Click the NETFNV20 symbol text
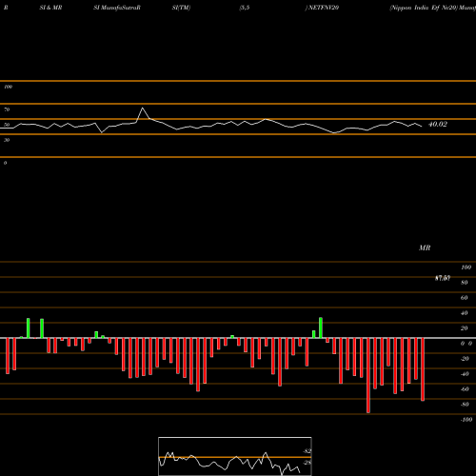Viewport: 476px width, 476px height. click(x=324, y=8)
